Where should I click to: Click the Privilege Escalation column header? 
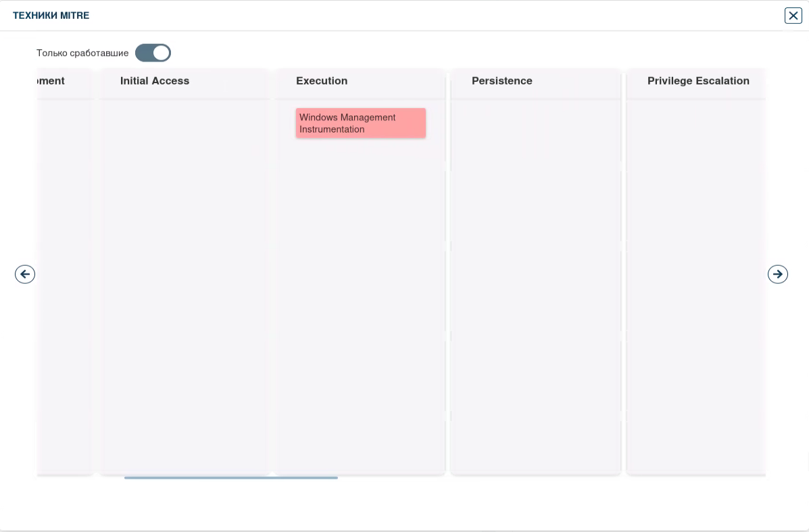pos(697,81)
